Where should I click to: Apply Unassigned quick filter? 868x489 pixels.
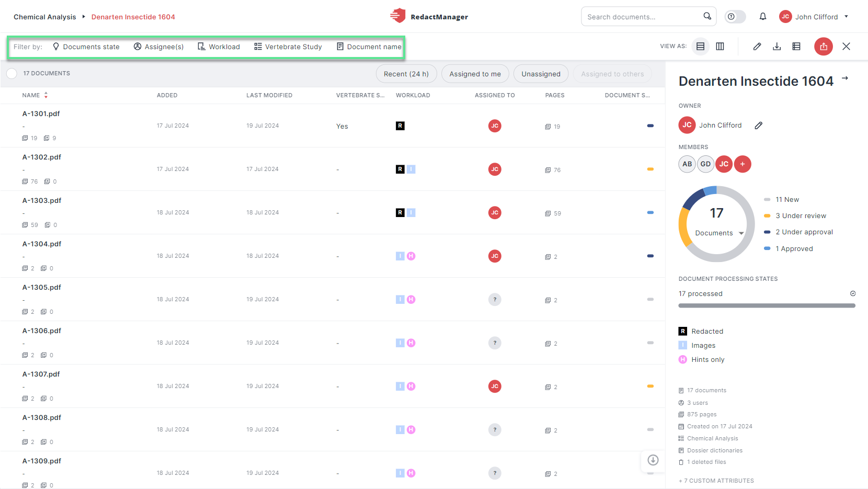[541, 74]
